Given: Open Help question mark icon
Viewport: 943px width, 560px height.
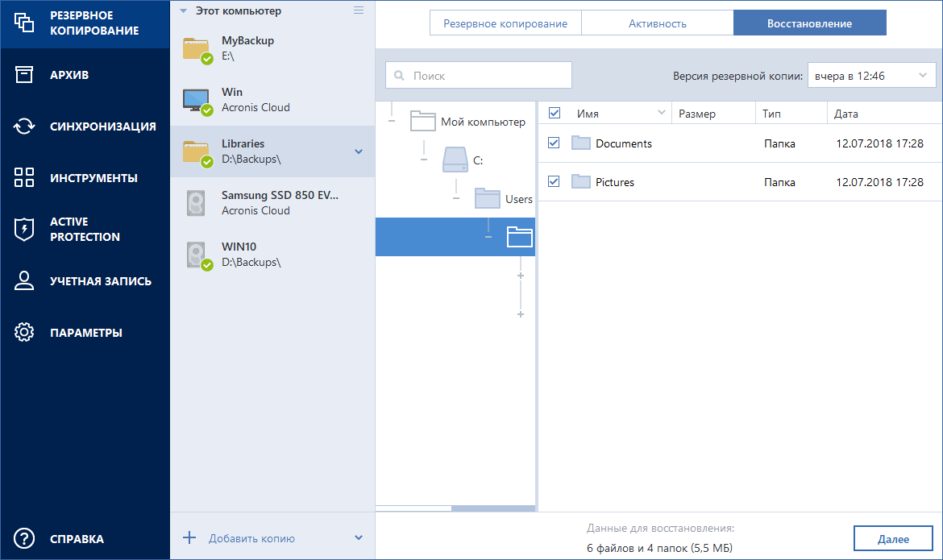Looking at the screenshot, I should (x=24, y=539).
